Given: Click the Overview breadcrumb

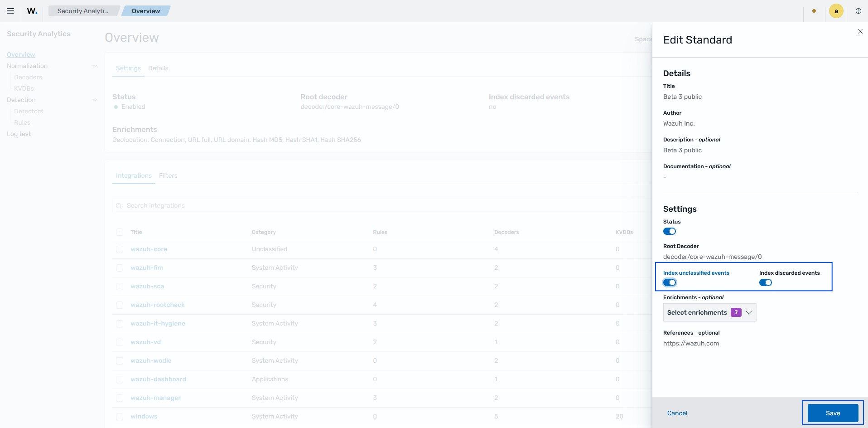Looking at the screenshot, I should (146, 11).
